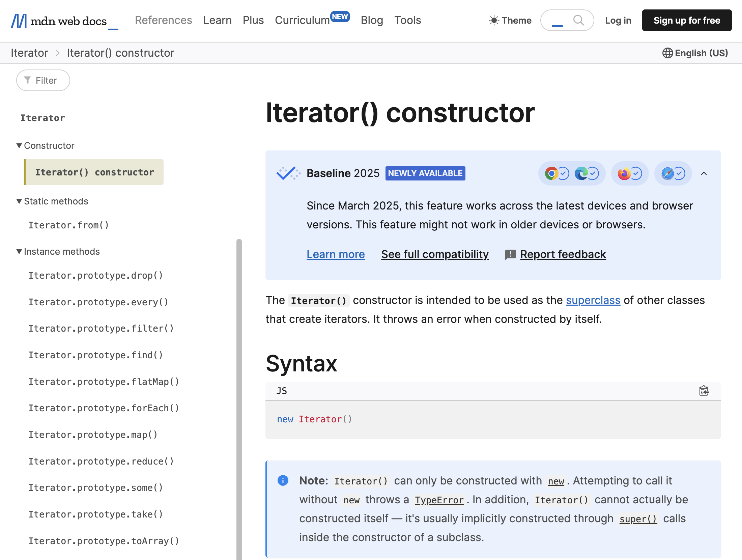742x560 pixels.
Task: Click the Log in link
Action: [618, 20]
